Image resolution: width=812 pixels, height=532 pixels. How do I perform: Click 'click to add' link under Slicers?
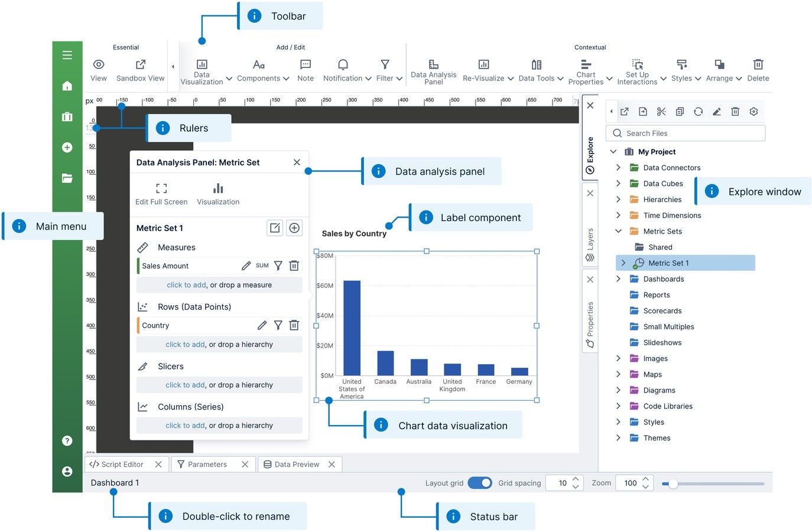pyautogui.click(x=185, y=385)
